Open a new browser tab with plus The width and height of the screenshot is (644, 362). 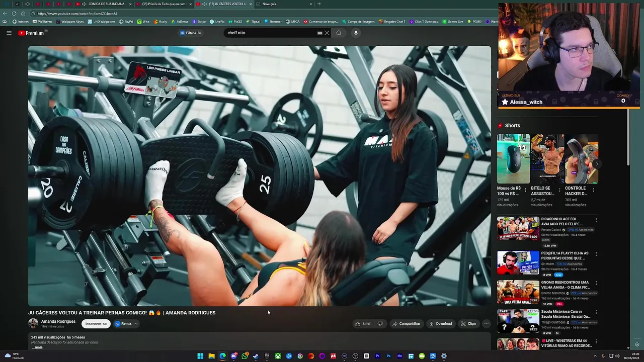point(318,4)
